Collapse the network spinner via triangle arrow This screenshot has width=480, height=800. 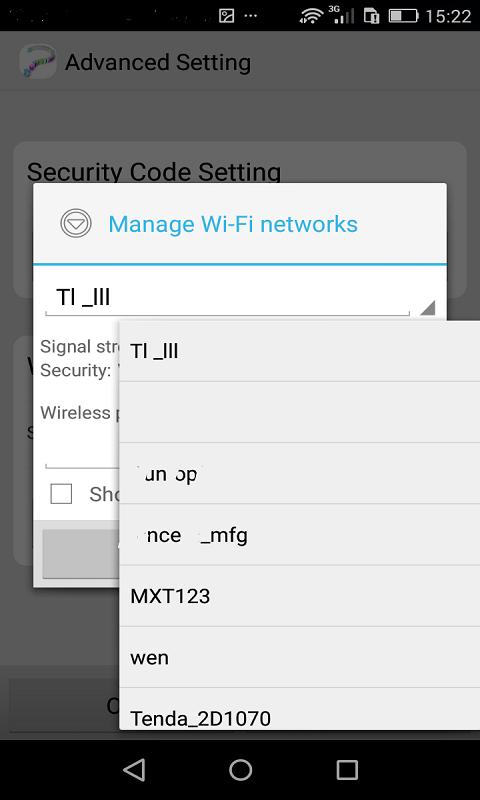click(427, 308)
